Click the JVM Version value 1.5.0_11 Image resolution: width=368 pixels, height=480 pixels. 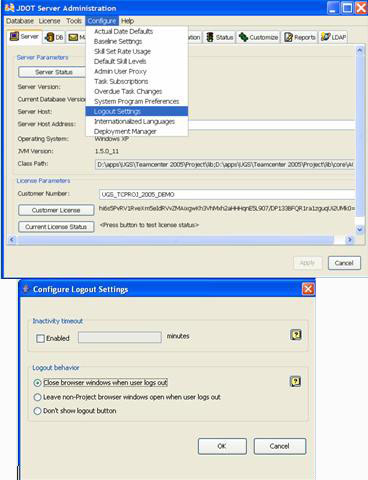pos(107,151)
